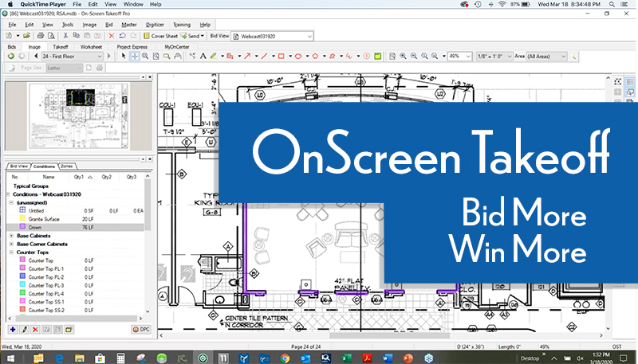Edit the condition with the pencil icon
638x364 pixels.
point(24,330)
